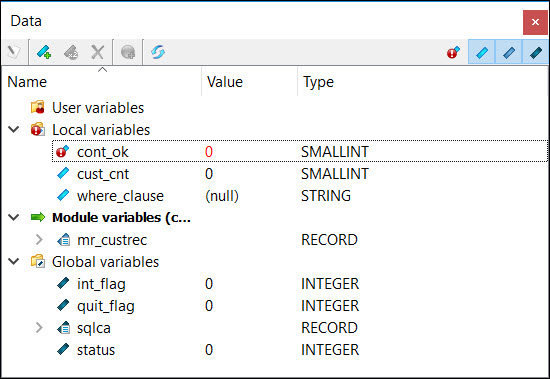
Task: Click the STRING type of where_clause
Action: coord(326,196)
